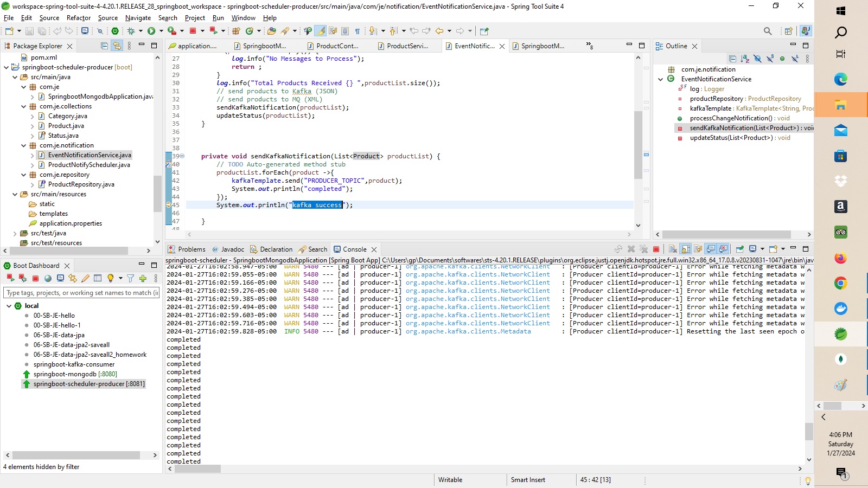Screen dimensions: 868x488
Task: Enable Scroll Lock in the Console view
Action: pyautogui.click(x=685, y=249)
